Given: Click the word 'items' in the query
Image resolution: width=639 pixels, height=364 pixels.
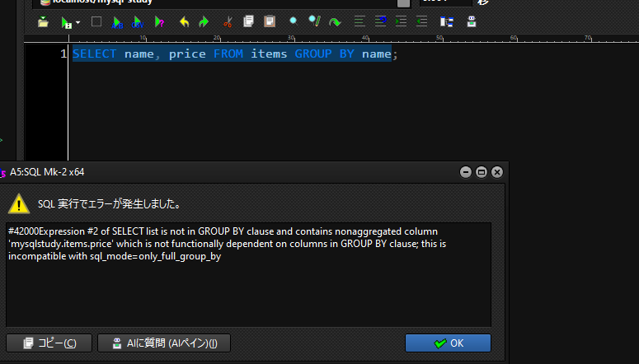Looking at the screenshot, I should 269,54.
